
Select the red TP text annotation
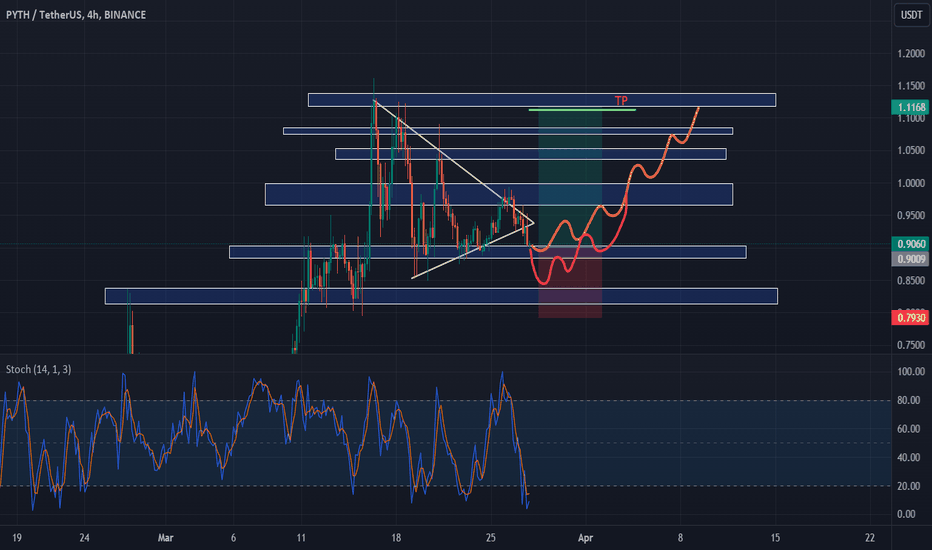[621, 100]
